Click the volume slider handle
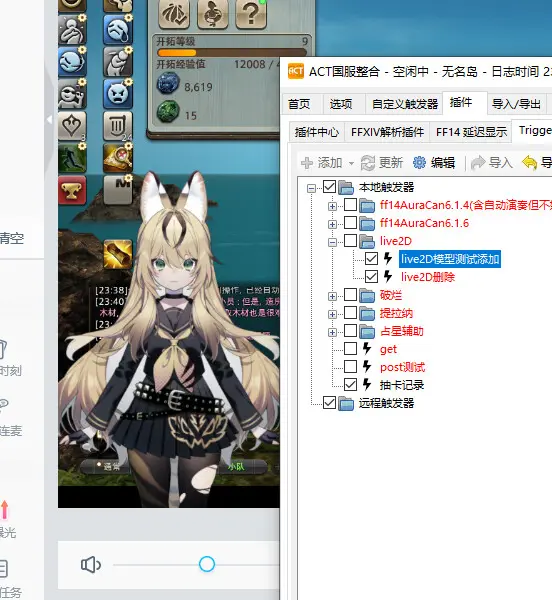This screenshot has width=552, height=600. pos(207,564)
